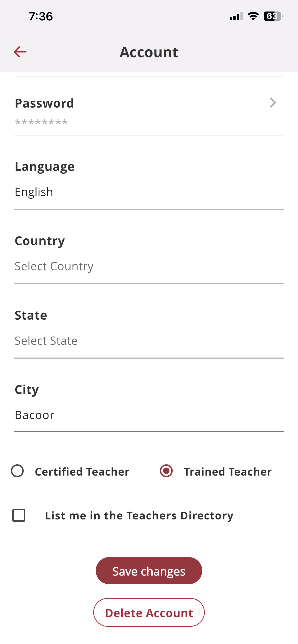The height and width of the screenshot is (644, 298).
Task: Click the Save changes button
Action: pyautogui.click(x=149, y=571)
